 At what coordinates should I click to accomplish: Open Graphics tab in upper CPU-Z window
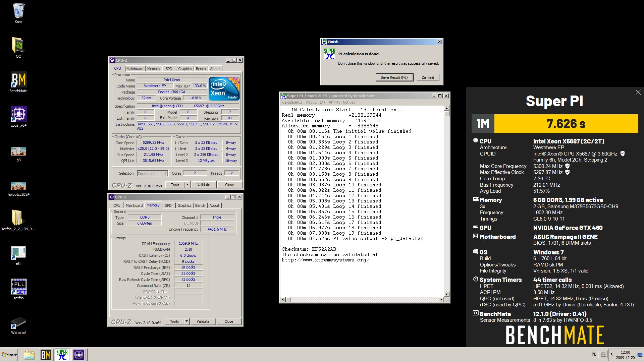tap(185, 69)
